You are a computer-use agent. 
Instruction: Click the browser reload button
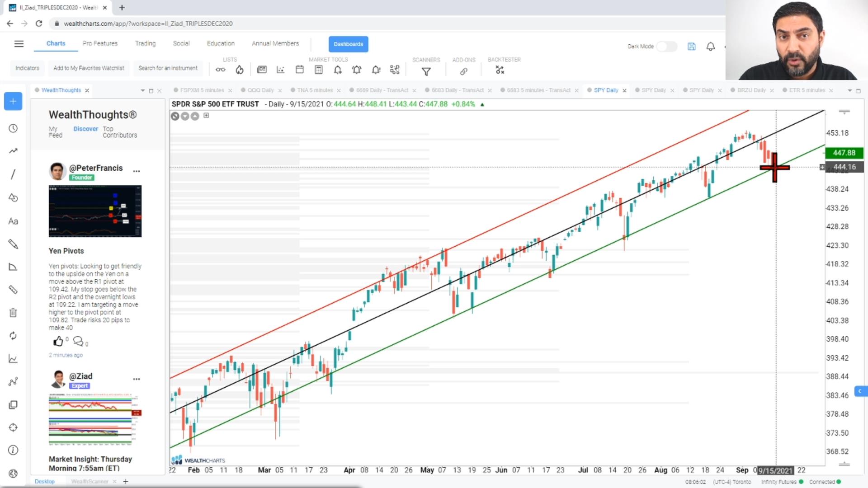[39, 23]
